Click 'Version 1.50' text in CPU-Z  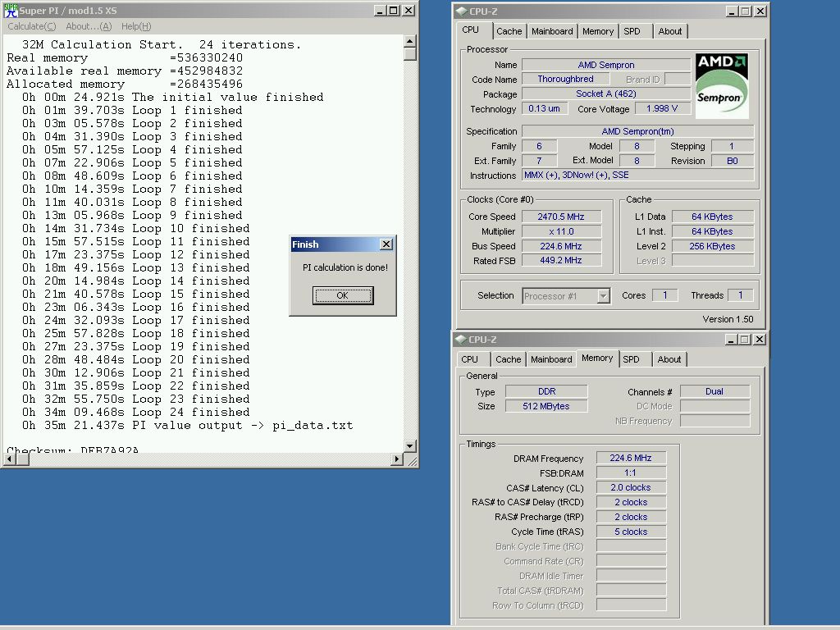tap(728, 319)
